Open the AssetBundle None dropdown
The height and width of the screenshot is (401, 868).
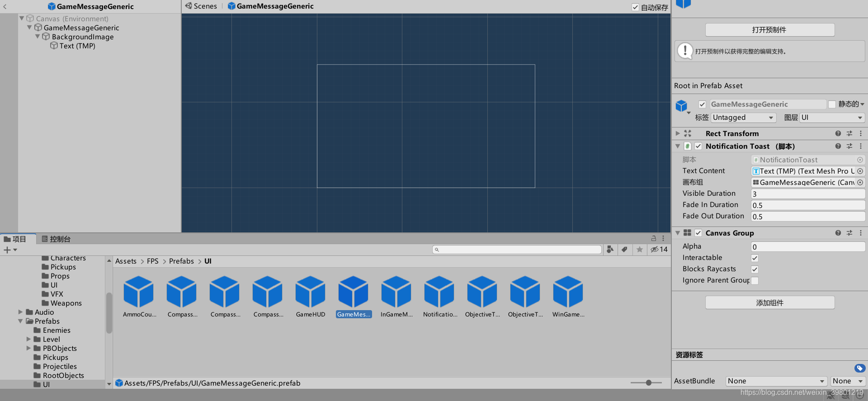[776, 381]
